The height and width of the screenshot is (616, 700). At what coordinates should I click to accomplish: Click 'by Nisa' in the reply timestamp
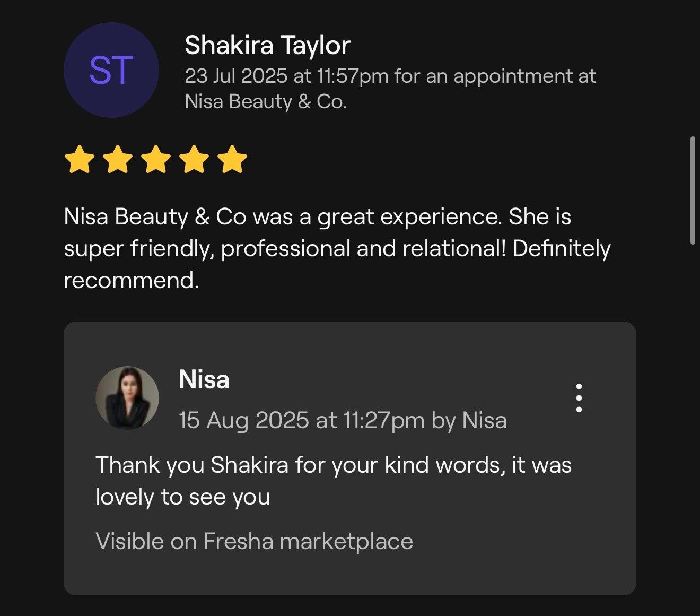pyautogui.click(x=469, y=420)
